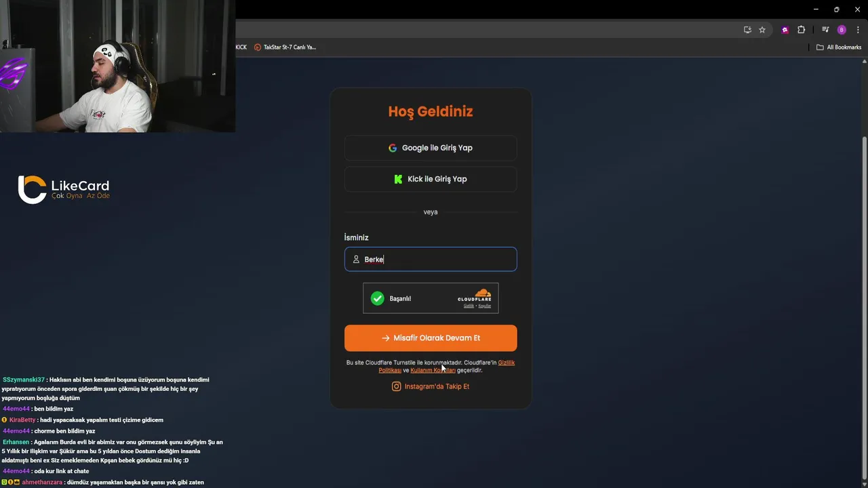Screen dimensions: 868x488
Task: Open the Extensions puzzle-piece menu
Action: [x=801, y=30]
